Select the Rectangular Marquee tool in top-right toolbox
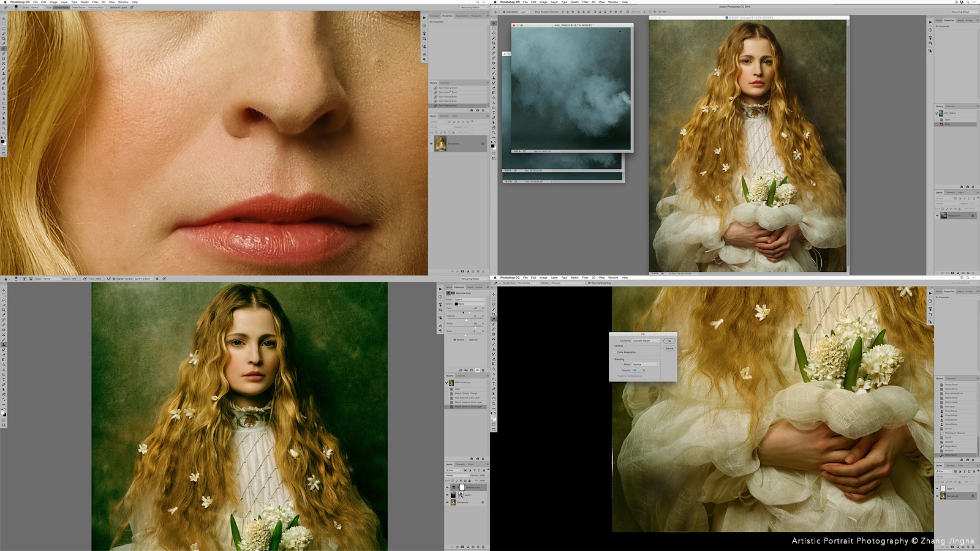Image resolution: width=980 pixels, height=551 pixels. point(494,28)
